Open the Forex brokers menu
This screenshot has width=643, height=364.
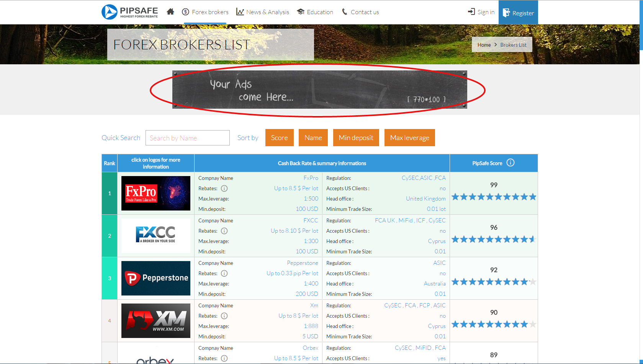[205, 12]
